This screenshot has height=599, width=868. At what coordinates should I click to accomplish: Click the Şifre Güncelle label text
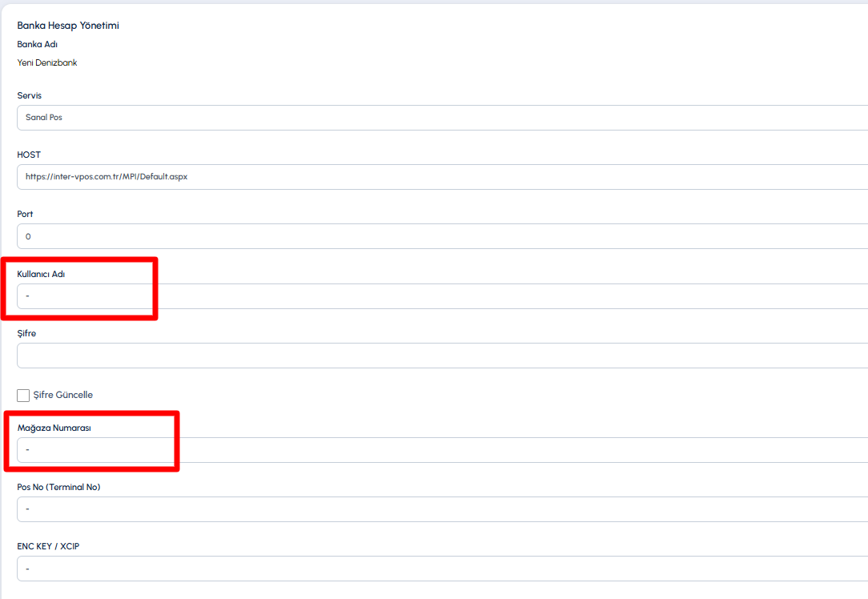[x=63, y=395]
